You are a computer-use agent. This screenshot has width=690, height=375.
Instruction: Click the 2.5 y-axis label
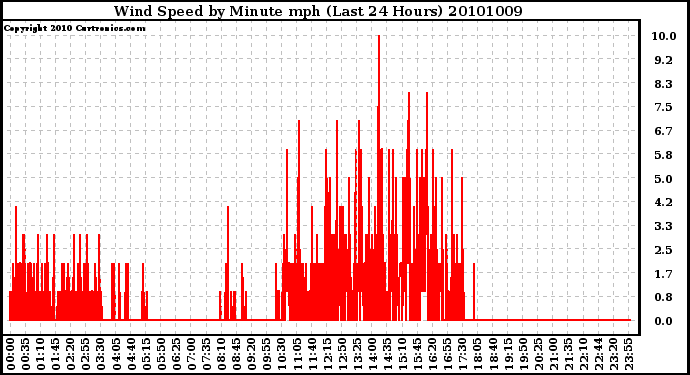click(664, 250)
